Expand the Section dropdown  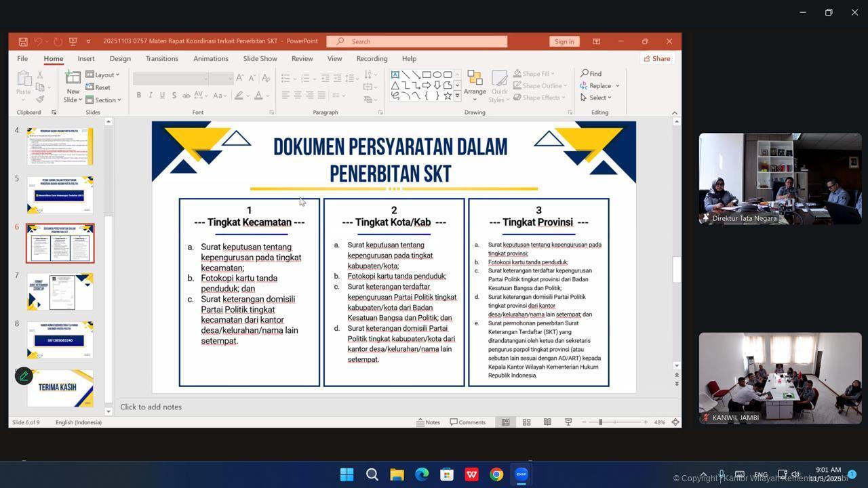(103, 100)
